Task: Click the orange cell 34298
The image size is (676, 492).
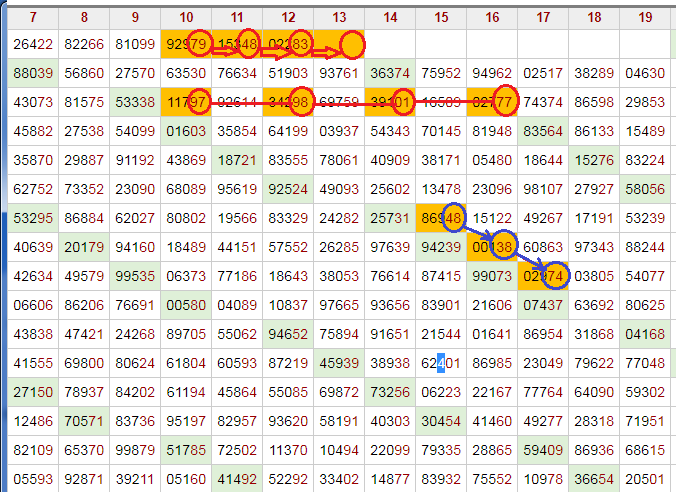Action: tap(288, 102)
